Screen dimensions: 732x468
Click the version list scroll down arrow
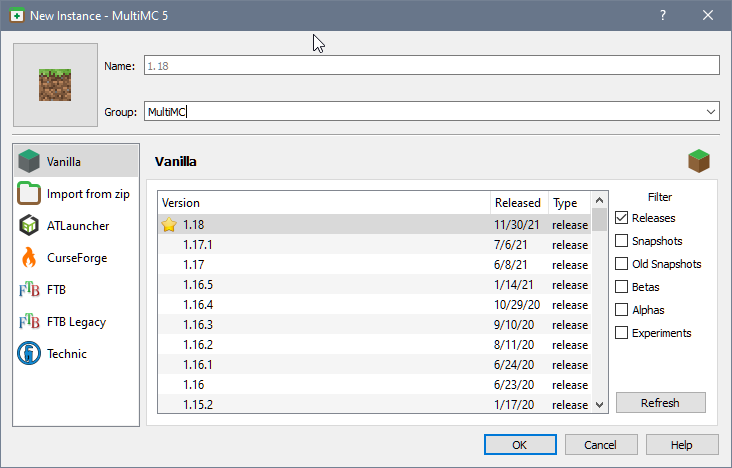[x=600, y=404]
